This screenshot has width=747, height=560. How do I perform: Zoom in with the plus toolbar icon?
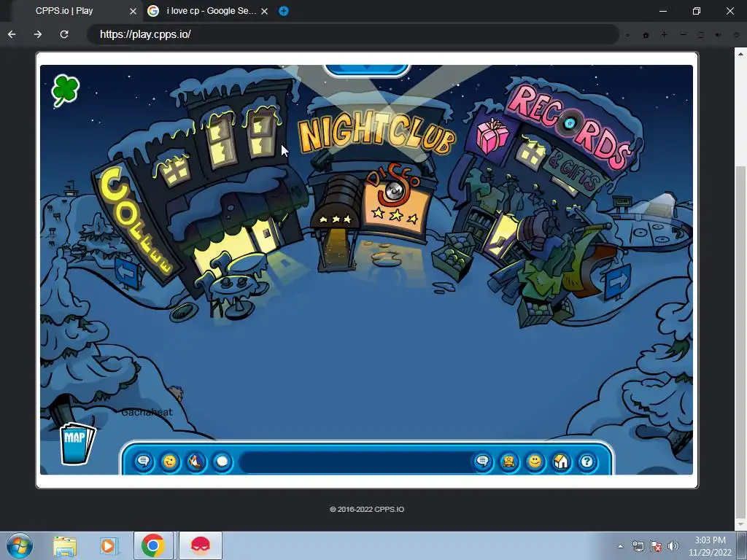click(x=664, y=35)
